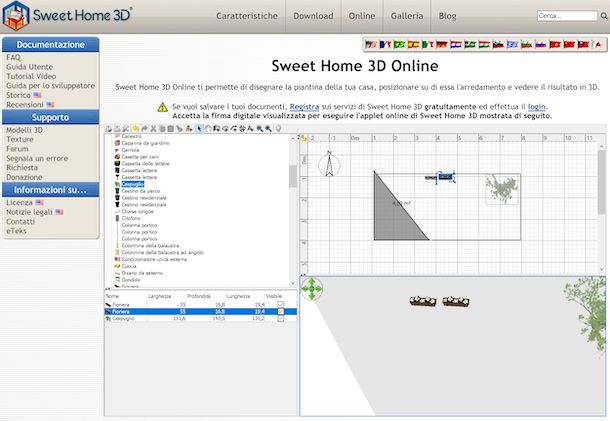
Task: Switch language with the Spanish flag
Action: pyautogui.click(x=413, y=44)
